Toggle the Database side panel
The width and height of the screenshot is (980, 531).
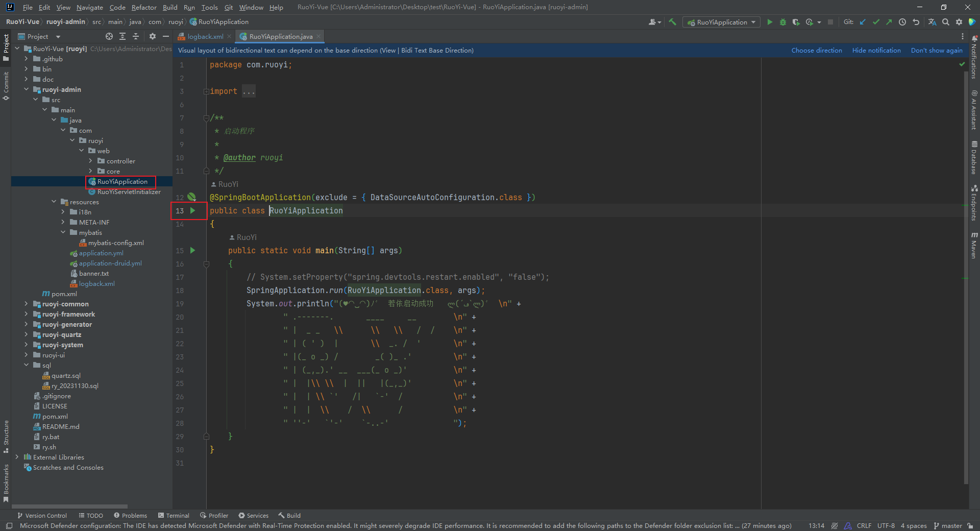(x=974, y=158)
